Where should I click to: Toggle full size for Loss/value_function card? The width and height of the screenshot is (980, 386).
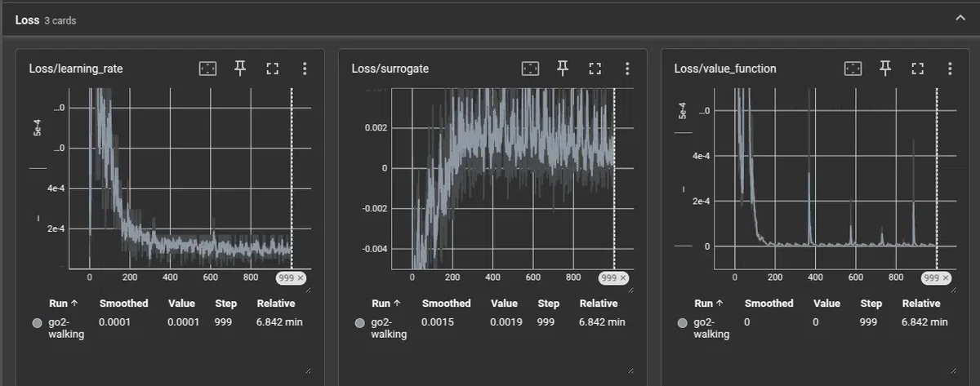tap(917, 69)
